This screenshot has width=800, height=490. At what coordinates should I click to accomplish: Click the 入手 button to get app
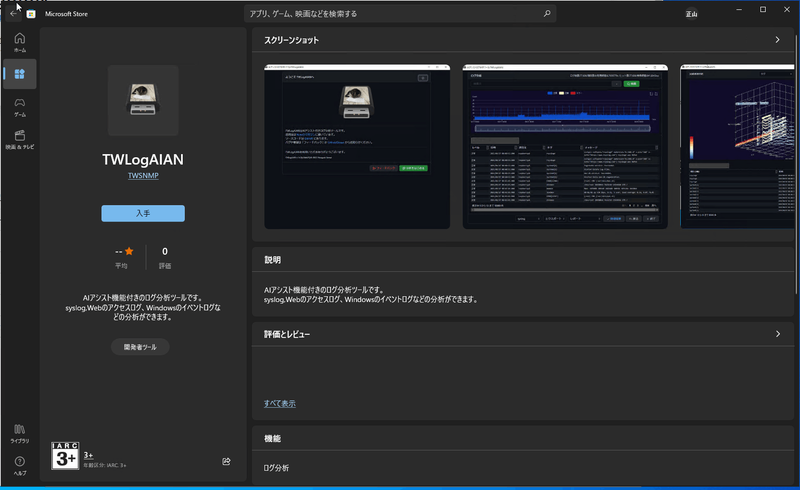pos(143,213)
